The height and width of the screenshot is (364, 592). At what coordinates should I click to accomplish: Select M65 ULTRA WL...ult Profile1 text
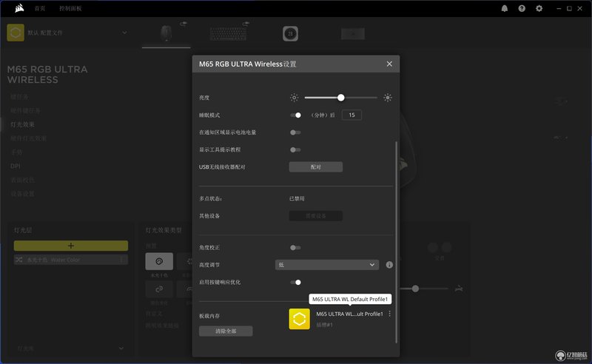point(349,314)
